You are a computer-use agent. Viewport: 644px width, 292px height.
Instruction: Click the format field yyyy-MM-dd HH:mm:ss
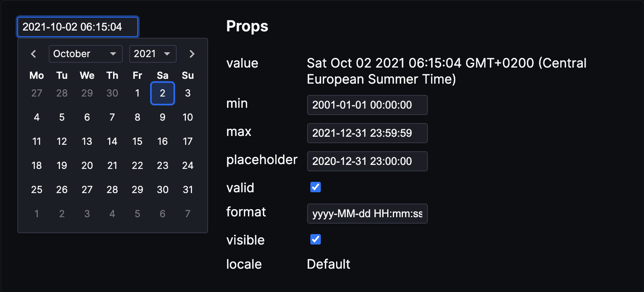pyautogui.click(x=367, y=214)
